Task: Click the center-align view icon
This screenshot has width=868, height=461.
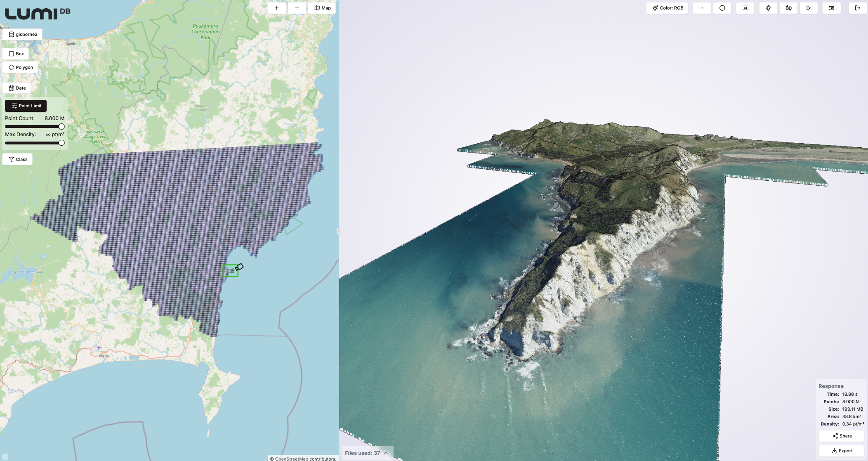Action: pyautogui.click(x=745, y=8)
